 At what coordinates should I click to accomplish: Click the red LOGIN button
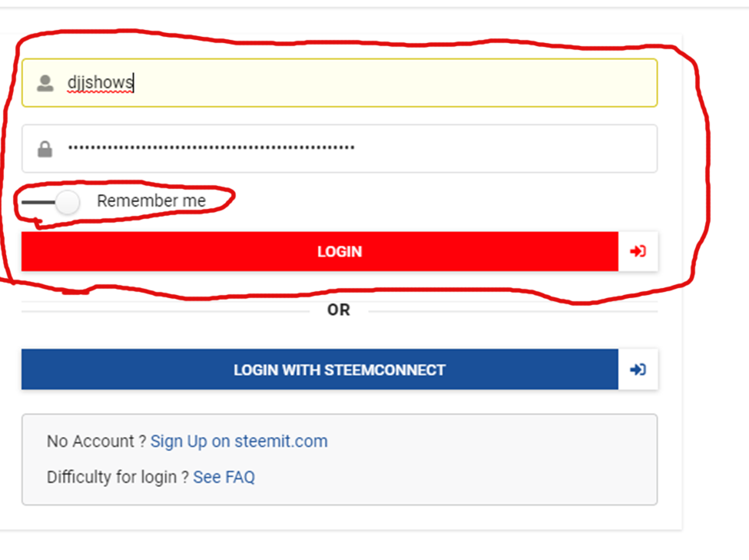[x=320, y=251]
